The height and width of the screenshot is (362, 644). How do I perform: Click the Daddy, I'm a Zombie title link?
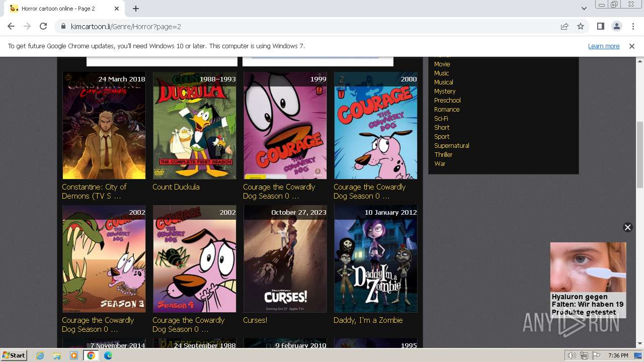[x=368, y=320]
